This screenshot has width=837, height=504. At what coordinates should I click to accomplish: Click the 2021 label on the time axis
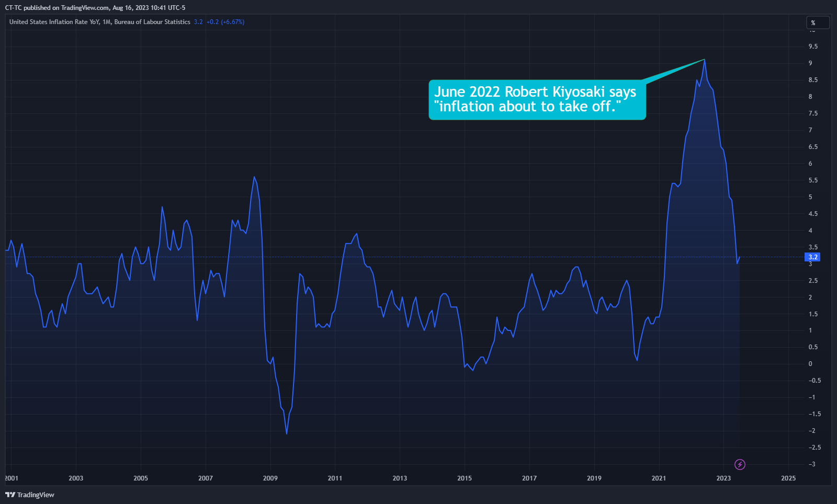(659, 478)
